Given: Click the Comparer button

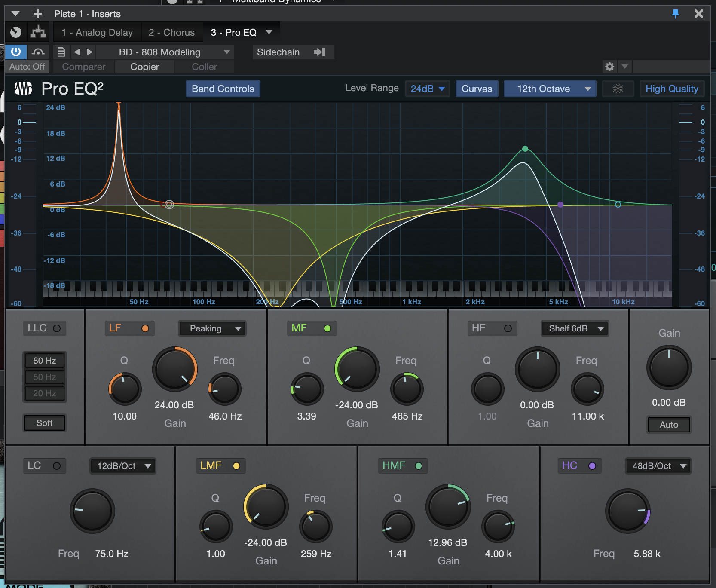Looking at the screenshot, I should tap(84, 67).
